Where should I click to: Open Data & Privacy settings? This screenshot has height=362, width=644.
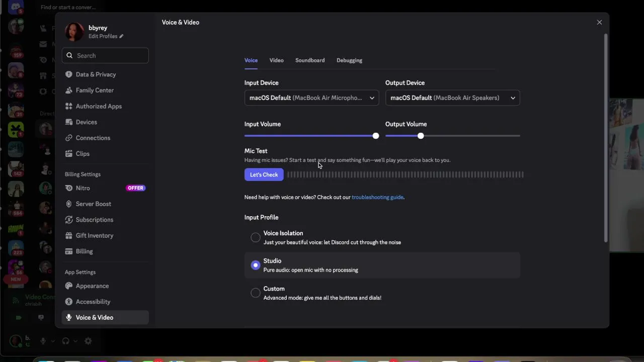(x=105, y=74)
